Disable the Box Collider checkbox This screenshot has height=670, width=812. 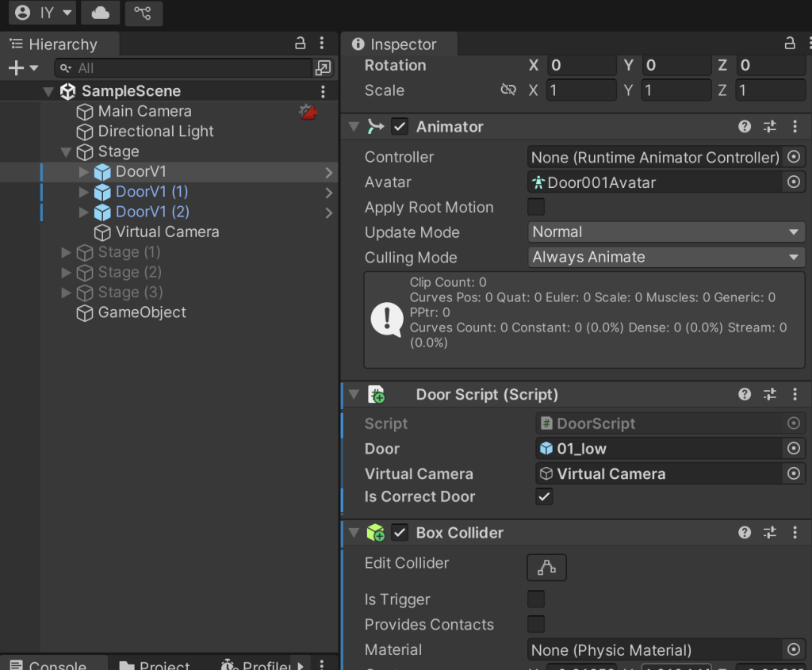pyautogui.click(x=400, y=533)
